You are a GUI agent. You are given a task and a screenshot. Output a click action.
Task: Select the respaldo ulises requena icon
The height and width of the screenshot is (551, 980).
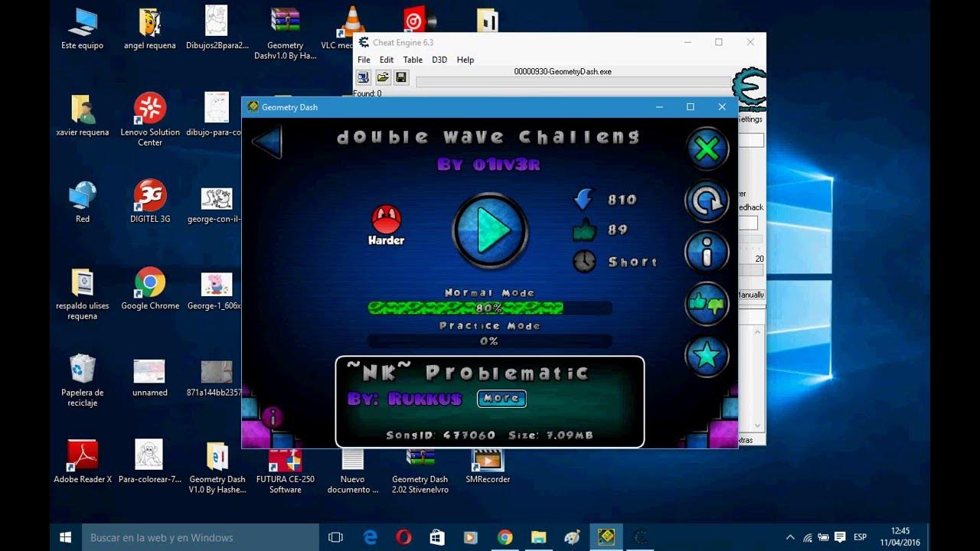click(83, 294)
